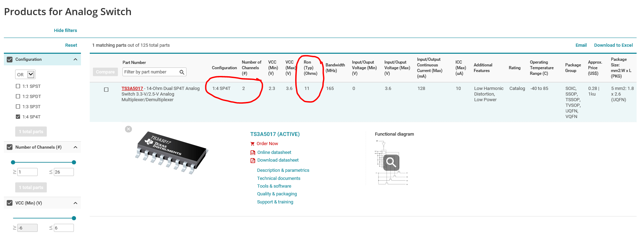Click Number of Channels maximum value field
The image size is (644, 234).
click(x=64, y=172)
